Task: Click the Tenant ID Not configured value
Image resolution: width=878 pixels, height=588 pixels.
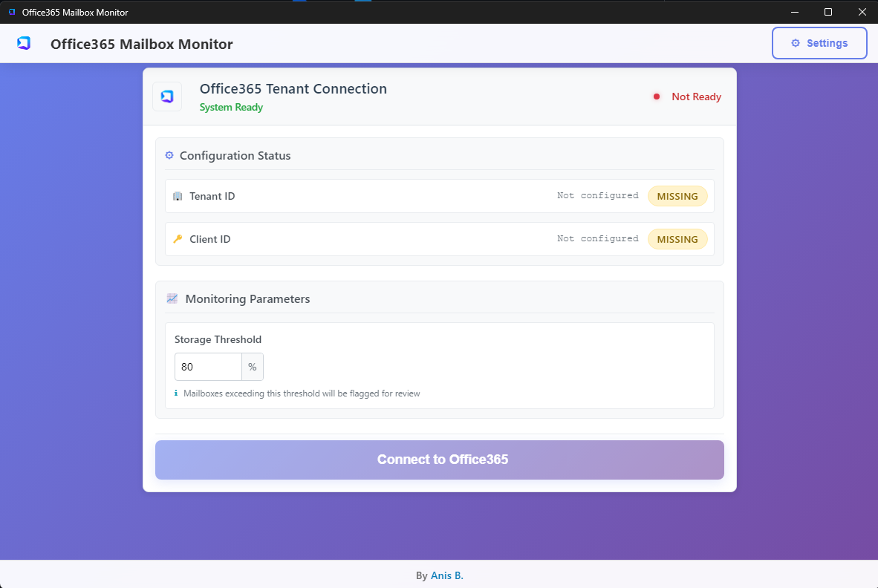Action: pos(597,196)
